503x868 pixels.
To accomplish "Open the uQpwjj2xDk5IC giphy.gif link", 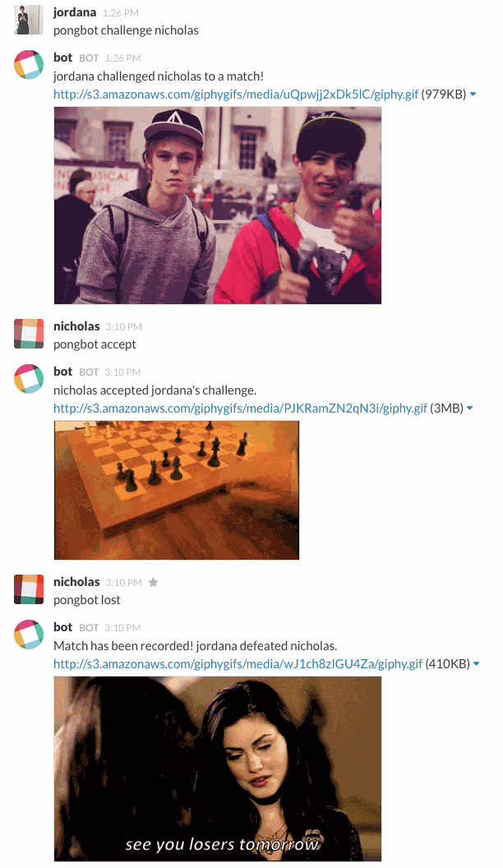I will tap(236, 94).
